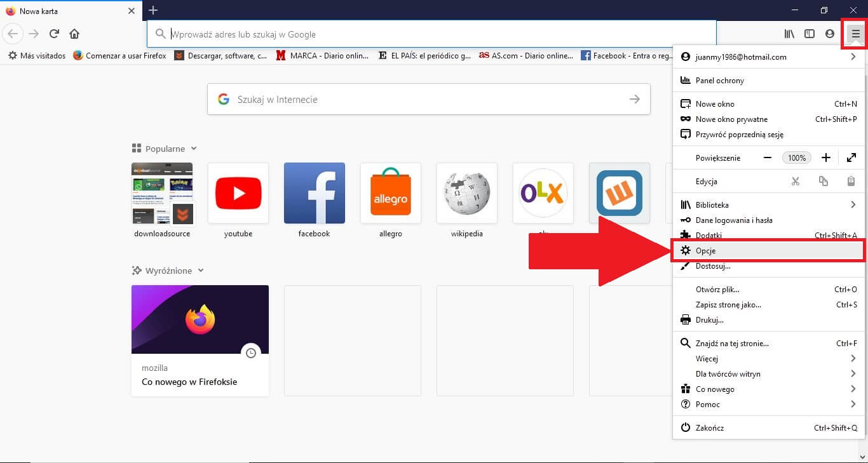Submit search with the arrow in Google box
Image resolution: width=868 pixels, height=463 pixels.
tap(634, 99)
